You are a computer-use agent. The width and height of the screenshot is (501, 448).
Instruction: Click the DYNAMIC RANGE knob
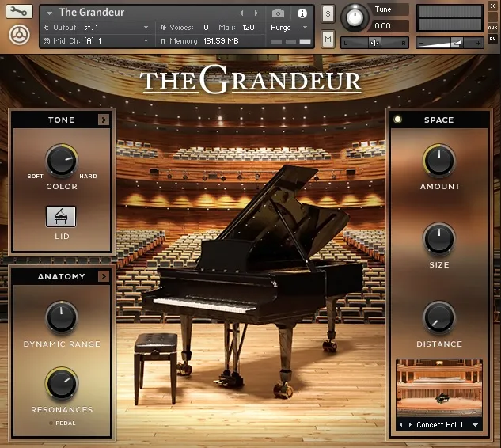[x=62, y=317]
